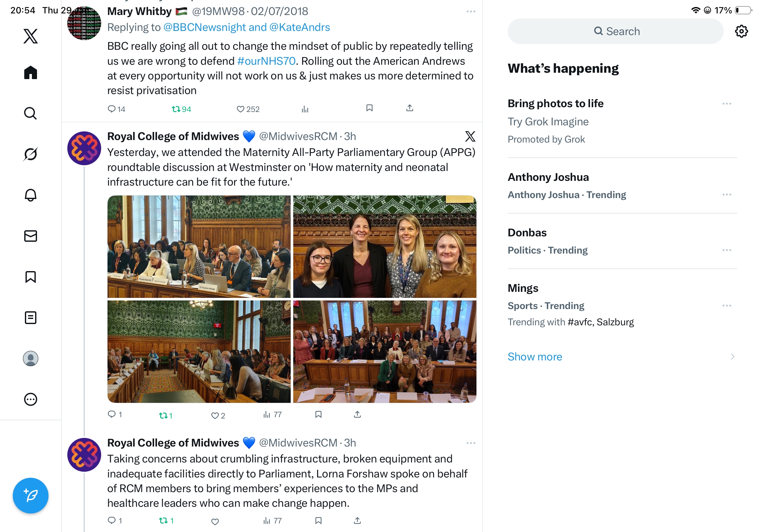The width and height of the screenshot is (762, 532).
Task: Open the Lists icon in sidebar
Action: point(31,318)
